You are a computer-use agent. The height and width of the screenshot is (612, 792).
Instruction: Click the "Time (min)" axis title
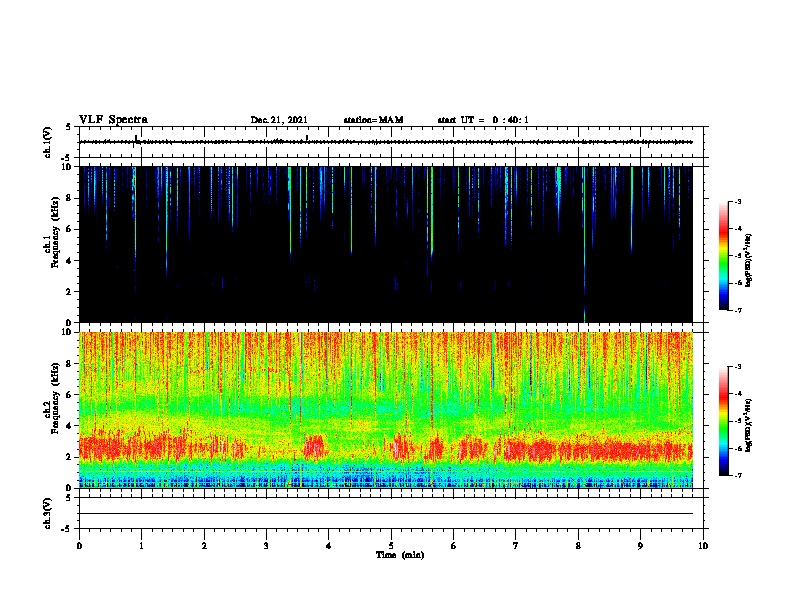click(x=400, y=555)
